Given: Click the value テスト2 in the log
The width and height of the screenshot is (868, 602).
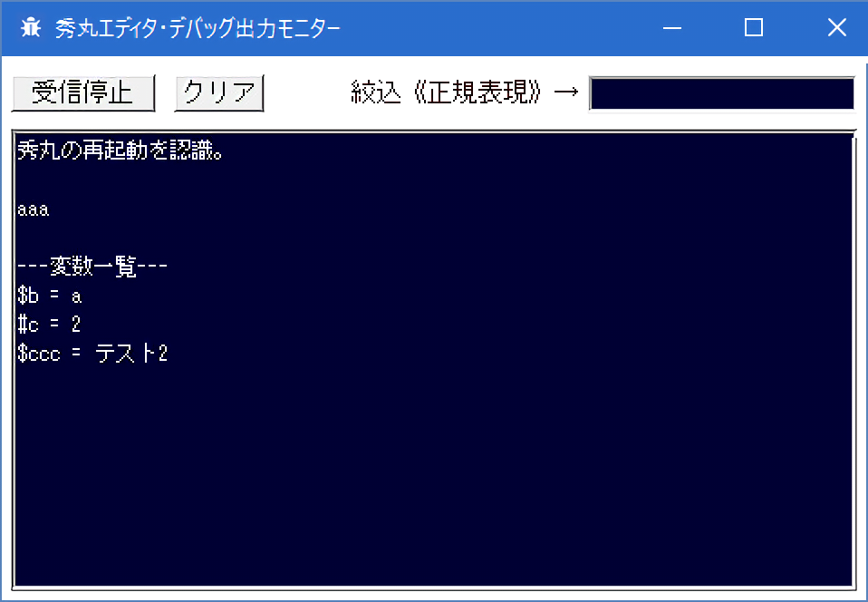Looking at the screenshot, I should [x=131, y=354].
